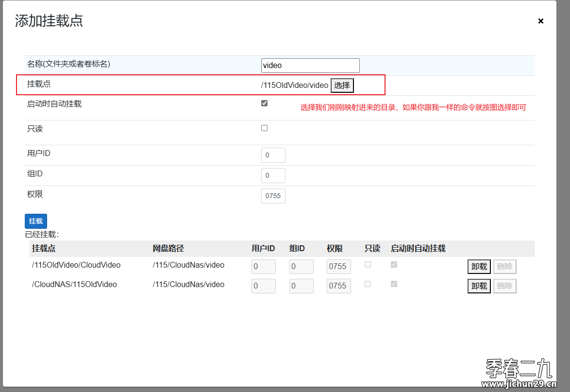The width and height of the screenshot is (570, 392).
Task: Toggle auto-mount checkbox in the /115OldVideo/CloudVideo row
Action: tap(394, 265)
